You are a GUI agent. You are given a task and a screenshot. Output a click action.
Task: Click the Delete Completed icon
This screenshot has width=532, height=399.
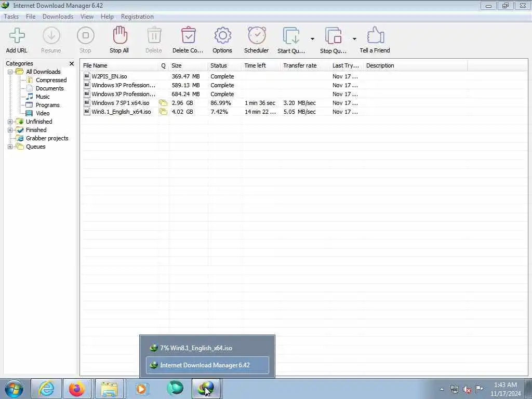188,36
